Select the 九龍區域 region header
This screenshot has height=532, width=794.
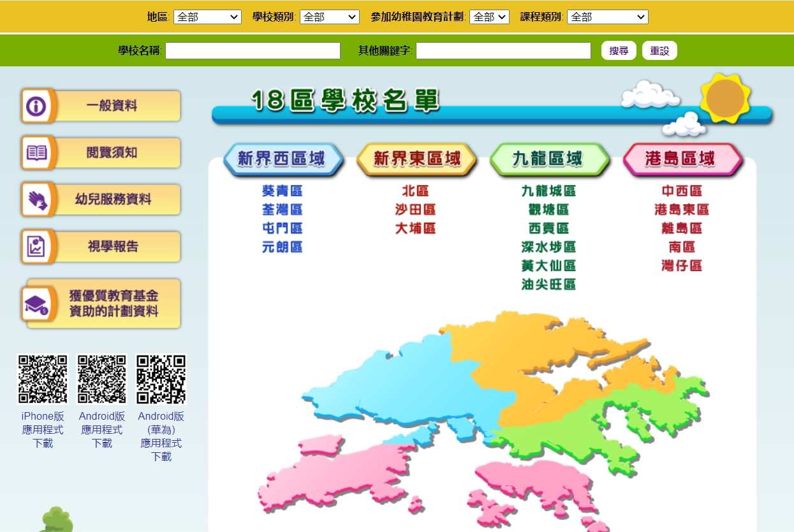549,159
